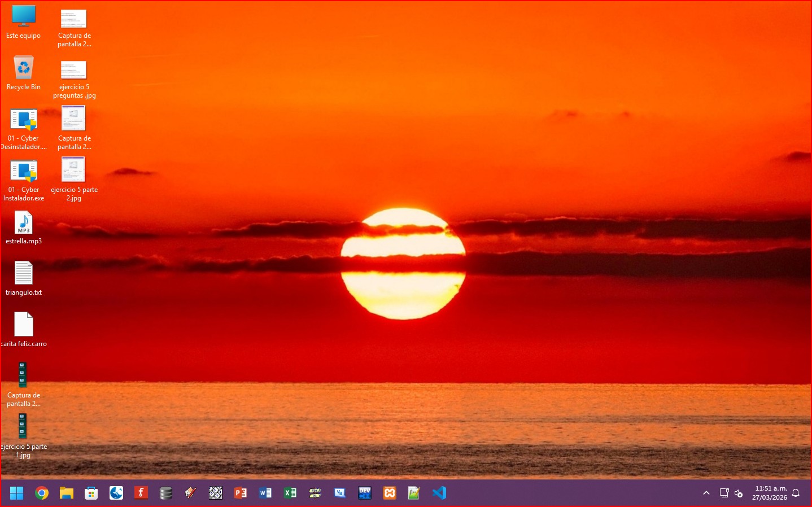
Task: Open Microsoft Word from the taskbar
Action: tap(265, 493)
